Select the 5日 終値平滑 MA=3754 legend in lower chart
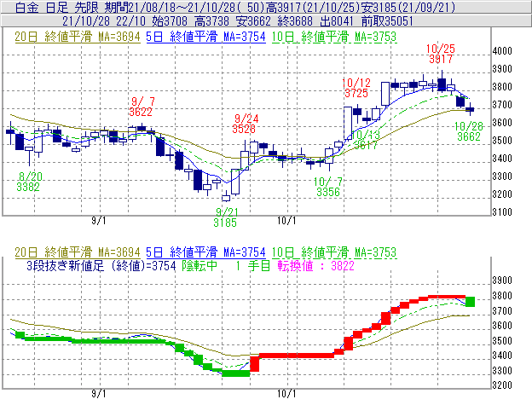532x405 pixels. click(x=206, y=252)
